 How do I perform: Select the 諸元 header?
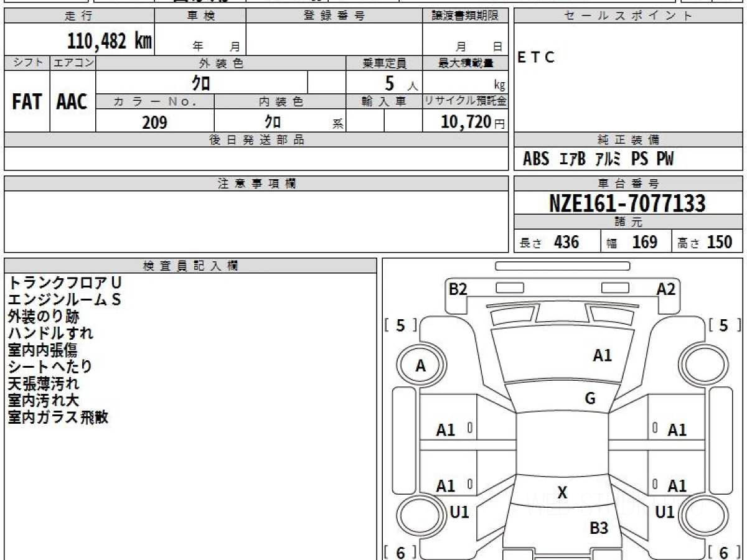(628, 222)
